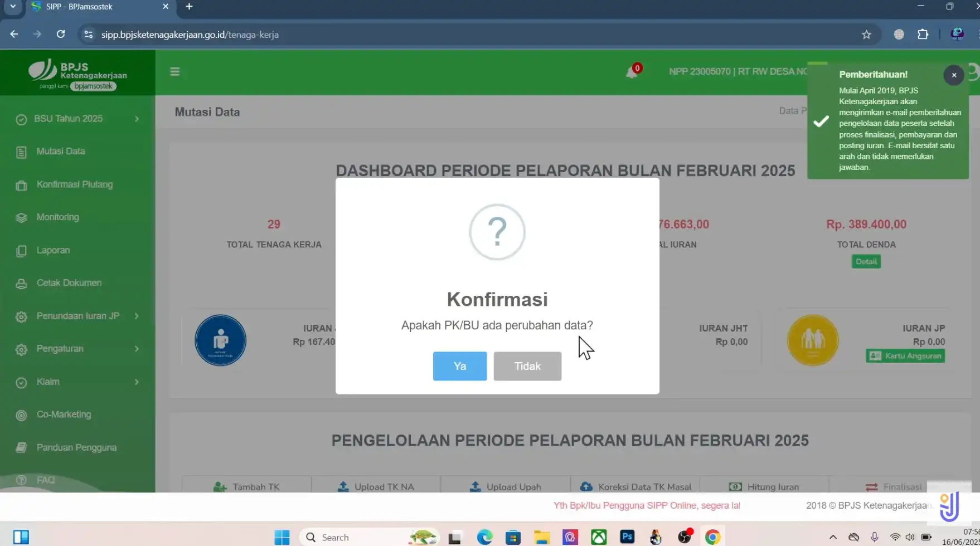Dismiss the Pemberitahuan popup with its close button
This screenshot has height=546, width=980.
(954, 75)
